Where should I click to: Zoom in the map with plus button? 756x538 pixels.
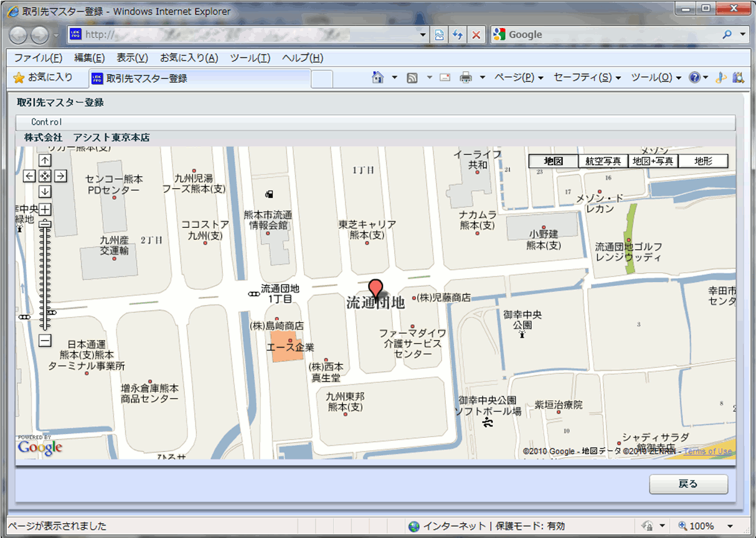point(45,210)
